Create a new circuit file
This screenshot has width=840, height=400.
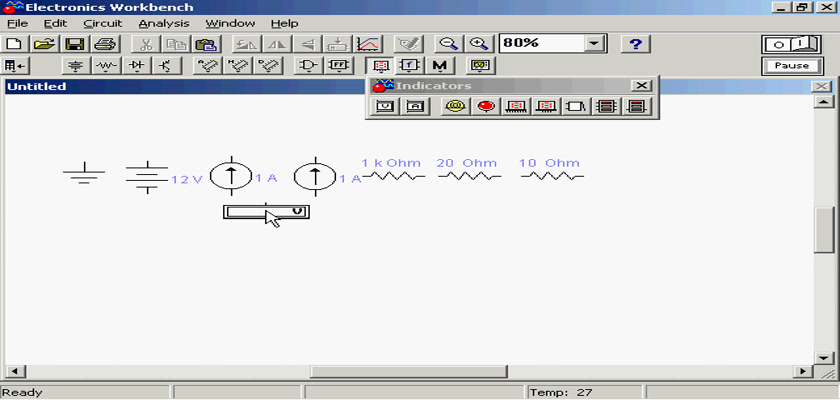pyautogui.click(x=14, y=44)
